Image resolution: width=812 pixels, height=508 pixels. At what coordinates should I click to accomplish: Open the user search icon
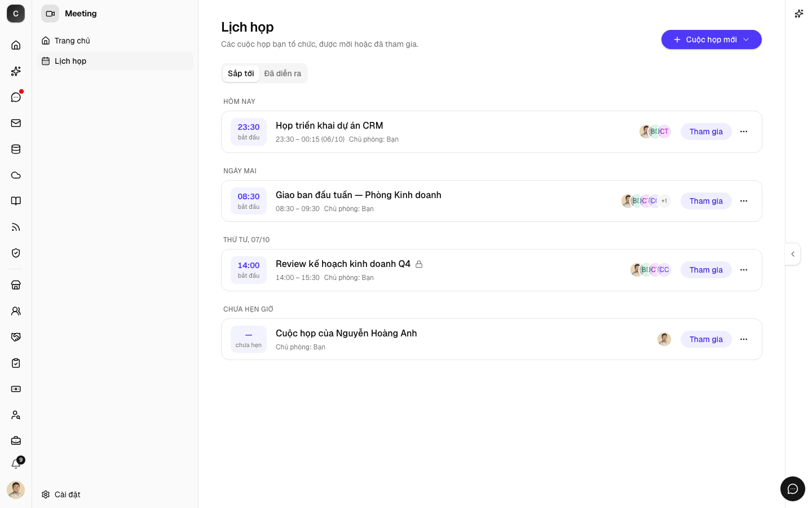click(x=16, y=415)
